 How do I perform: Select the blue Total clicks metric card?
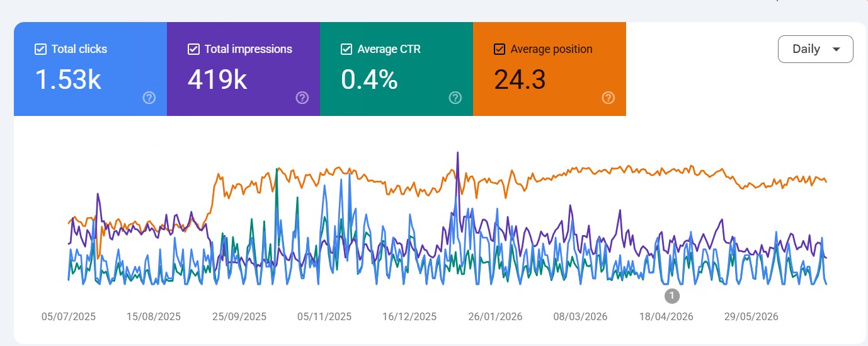click(90, 69)
